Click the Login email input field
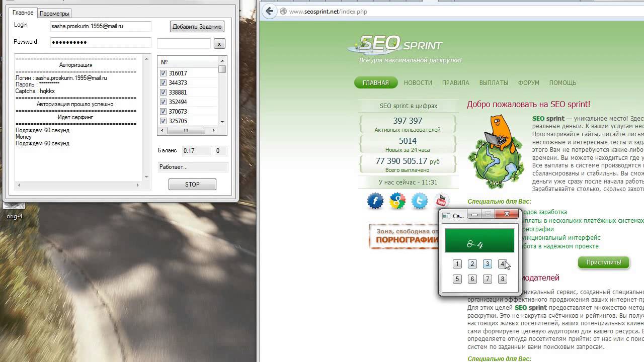The height and width of the screenshot is (362, 644). pyautogui.click(x=101, y=26)
